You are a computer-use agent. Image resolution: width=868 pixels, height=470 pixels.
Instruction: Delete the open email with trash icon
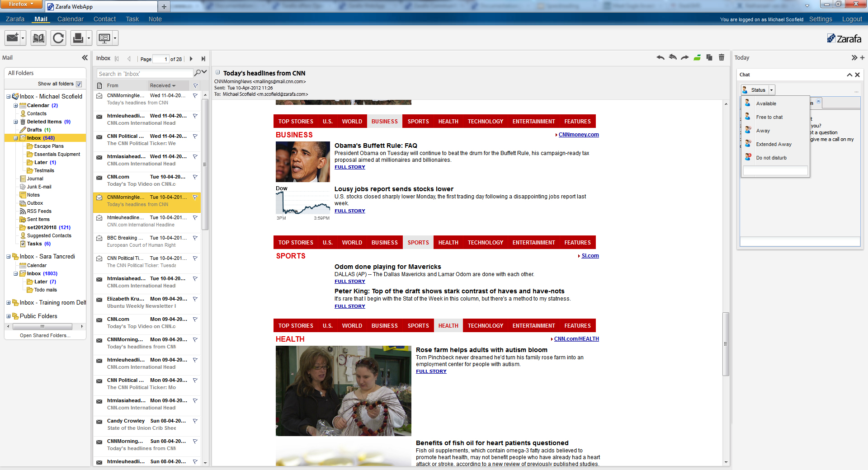(722, 57)
